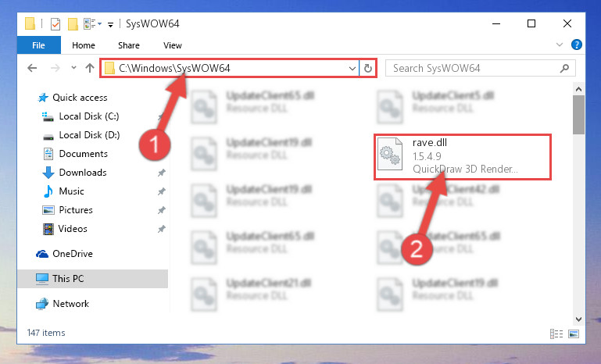Switch to details view button

point(556,334)
